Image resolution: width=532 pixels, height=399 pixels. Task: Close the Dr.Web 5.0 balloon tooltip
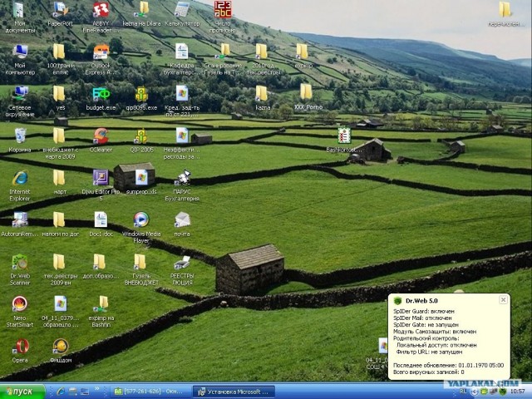tap(501, 299)
